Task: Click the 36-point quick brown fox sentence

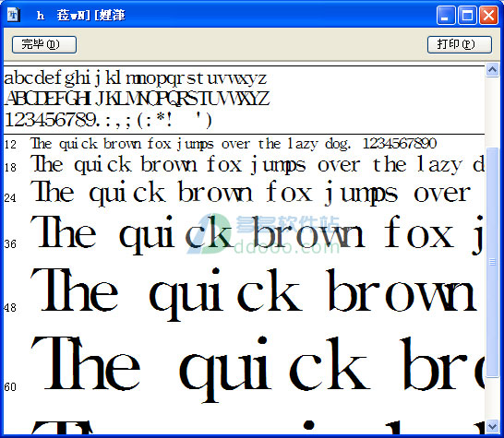Action: [258, 234]
